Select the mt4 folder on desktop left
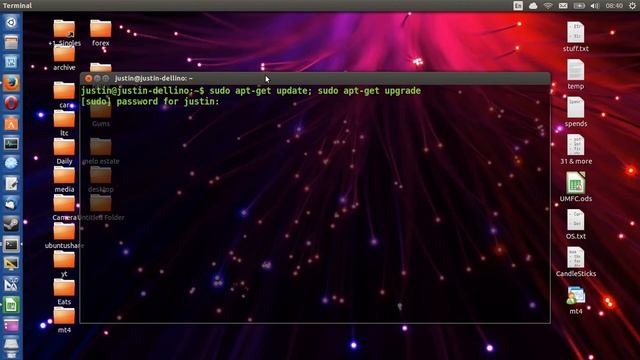The image size is (640, 360). [64, 321]
